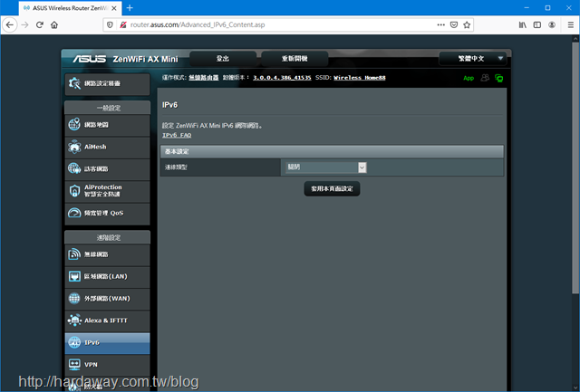580x392 pixels.
Task: Bookmark this page with star icon
Action: [x=467, y=24]
